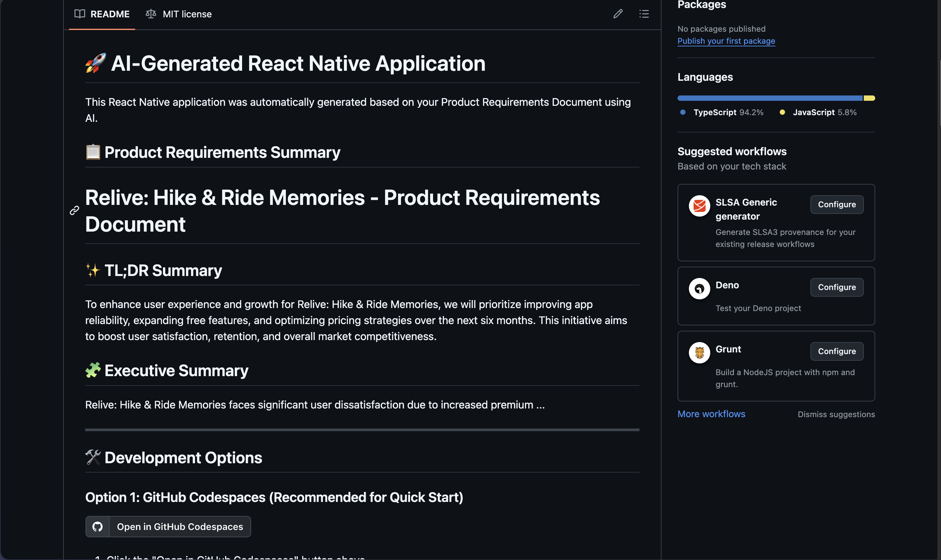
Task: Configure the Deno workflow
Action: [836, 287]
